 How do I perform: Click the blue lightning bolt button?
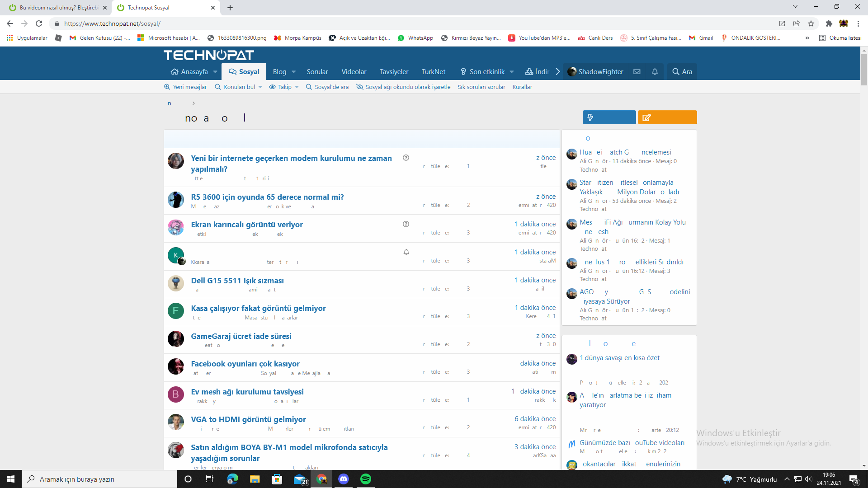609,117
